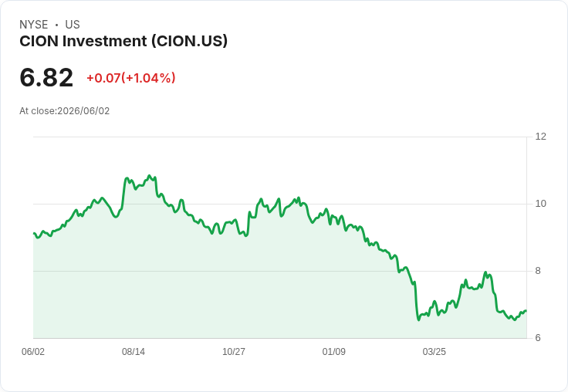Click the chart's highest peak near 08/14
The image size is (568, 392).
coord(149,176)
